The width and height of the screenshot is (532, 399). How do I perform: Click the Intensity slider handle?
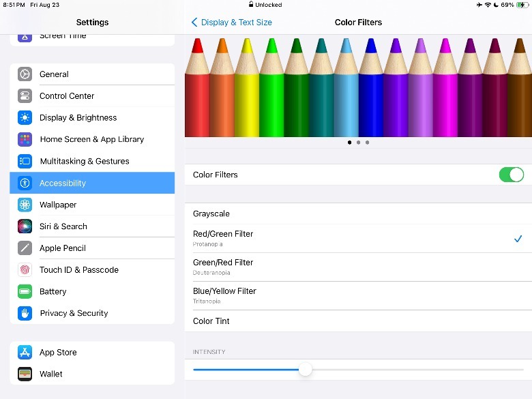(306, 370)
